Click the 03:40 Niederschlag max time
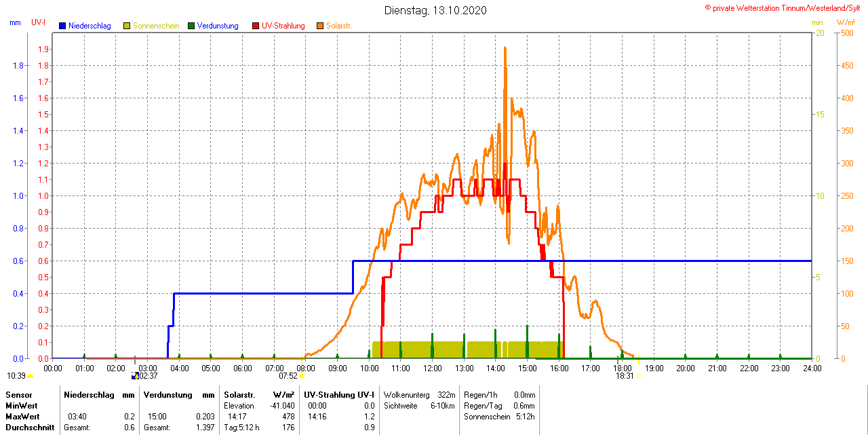868x435 pixels. click(77, 416)
